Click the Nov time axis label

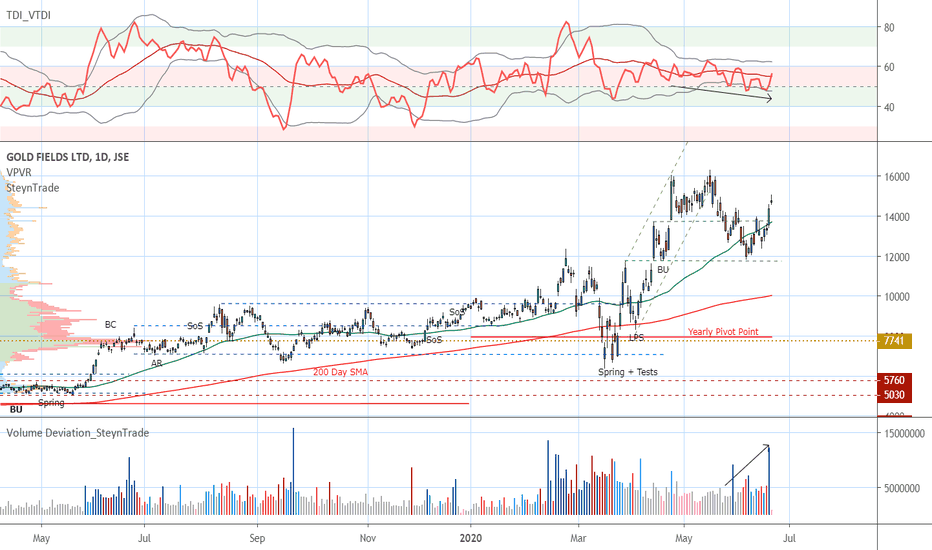coord(368,538)
